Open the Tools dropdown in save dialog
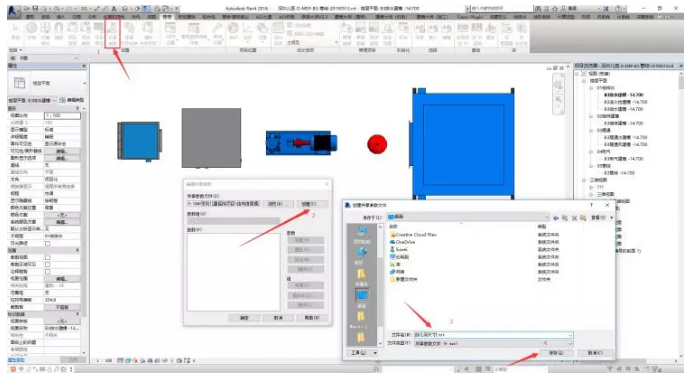The height and width of the screenshot is (376, 690). pyautogui.click(x=363, y=353)
